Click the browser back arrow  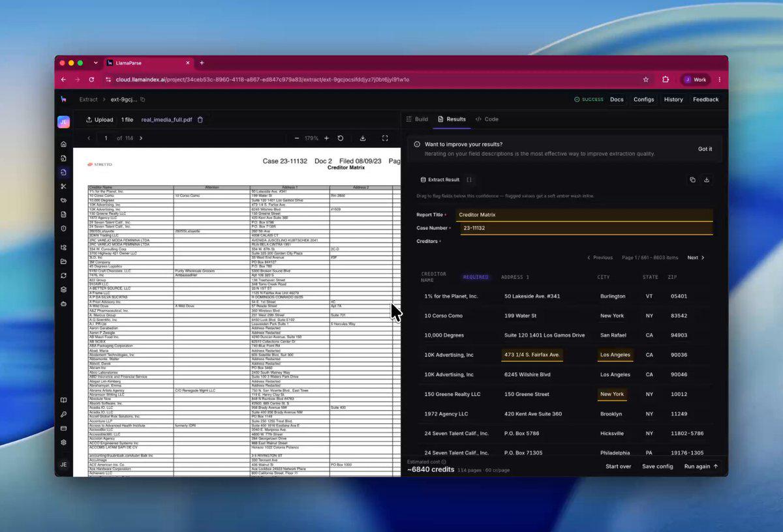(63, 80)
